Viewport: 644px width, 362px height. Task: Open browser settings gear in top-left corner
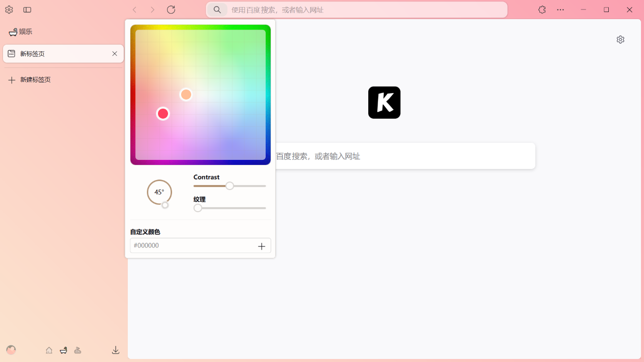[x=9, y=10]
